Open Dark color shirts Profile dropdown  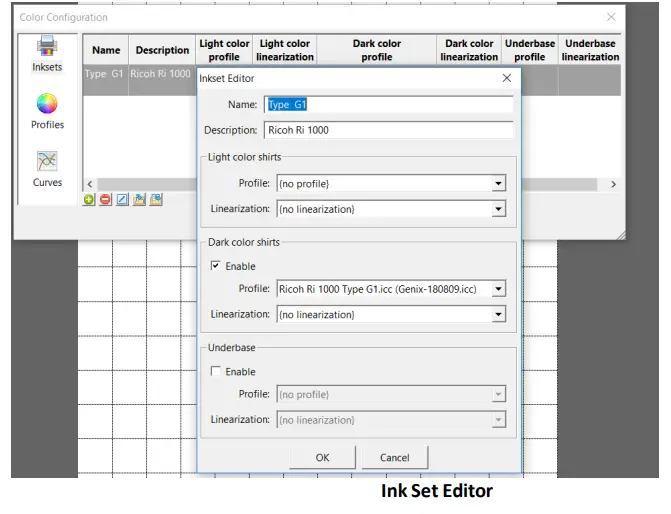(498, 289)
